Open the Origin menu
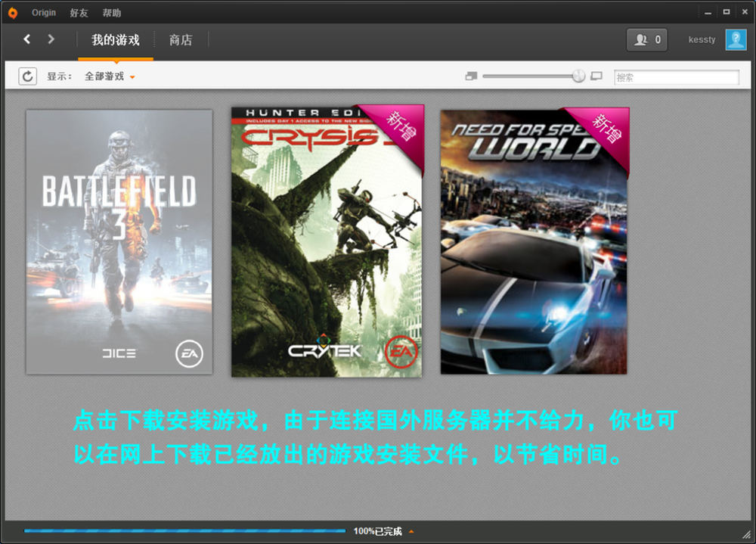 click(x=44, y=13)
